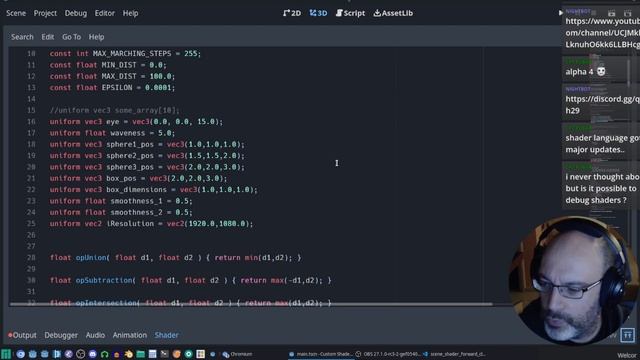
Task: Click the sphere1_pos uniform name
Action: (x=130, y=144)
